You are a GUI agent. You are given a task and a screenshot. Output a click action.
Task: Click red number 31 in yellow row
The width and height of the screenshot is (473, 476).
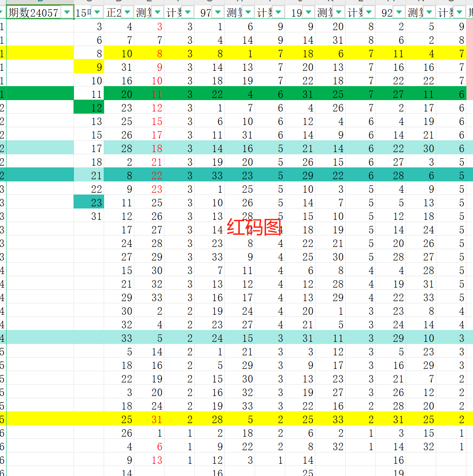(150, 420)
